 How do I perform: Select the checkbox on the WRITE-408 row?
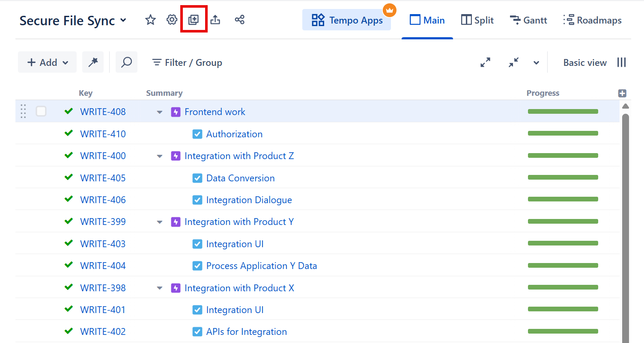tap(41, 111)
